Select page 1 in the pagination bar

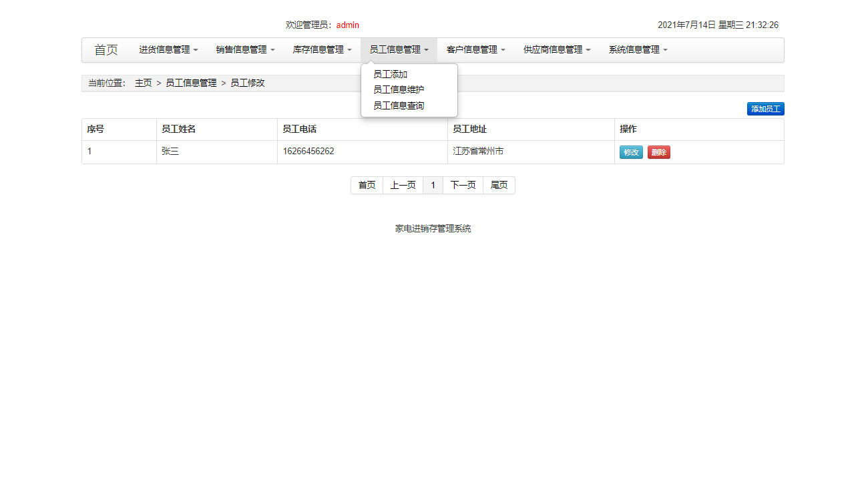pyautogui.click(x=433, y=185)
